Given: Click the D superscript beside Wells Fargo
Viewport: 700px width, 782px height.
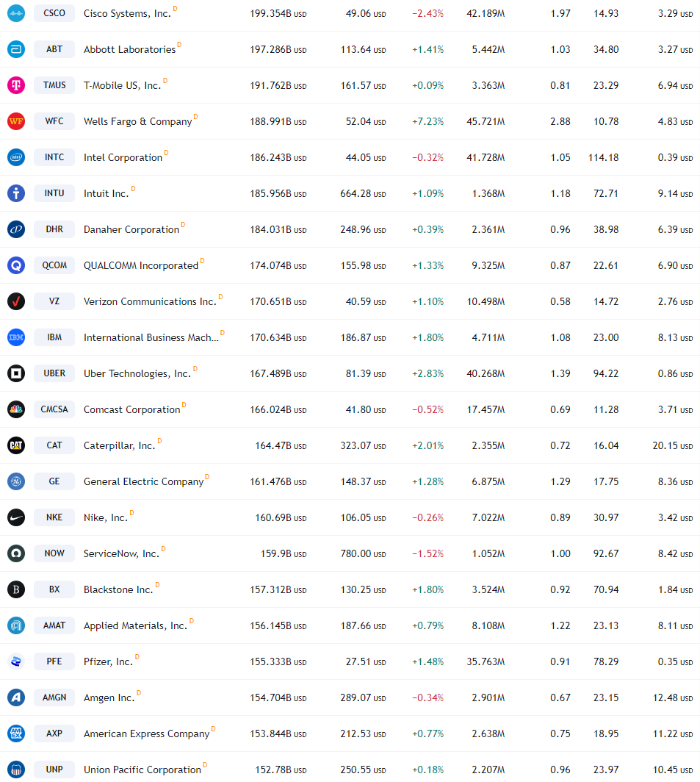Looking at the screenshot, I should pos(195,117).
